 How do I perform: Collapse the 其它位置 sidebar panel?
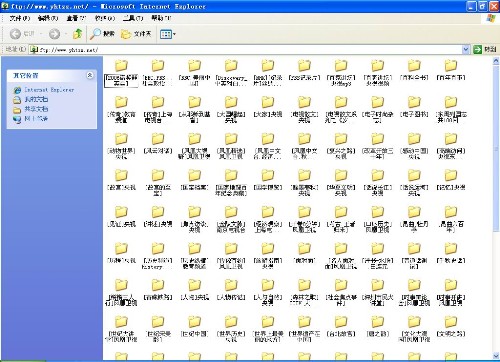click(90, 75)
